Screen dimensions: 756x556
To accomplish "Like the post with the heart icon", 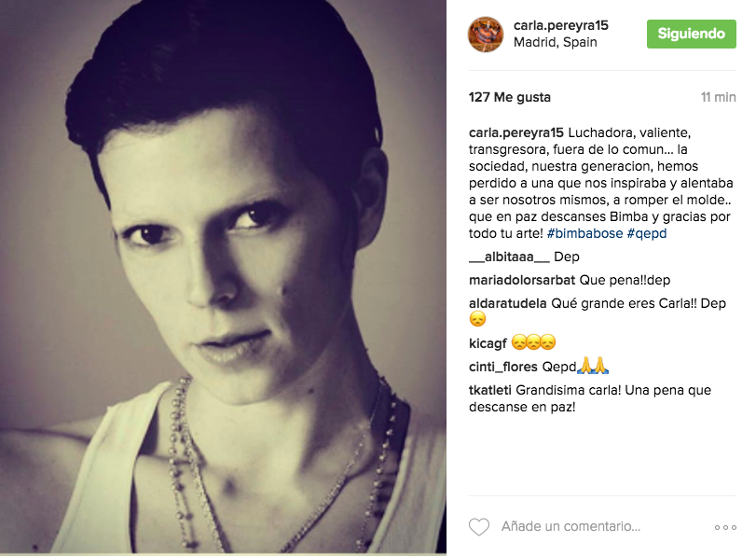I will [x=479, y=526].
